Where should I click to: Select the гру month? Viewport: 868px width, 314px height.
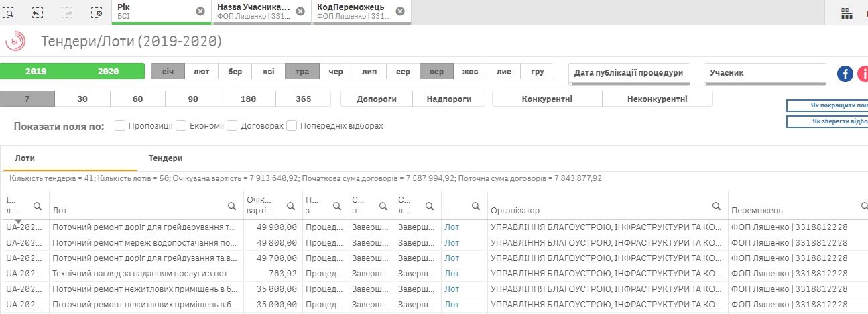point(538,72)
